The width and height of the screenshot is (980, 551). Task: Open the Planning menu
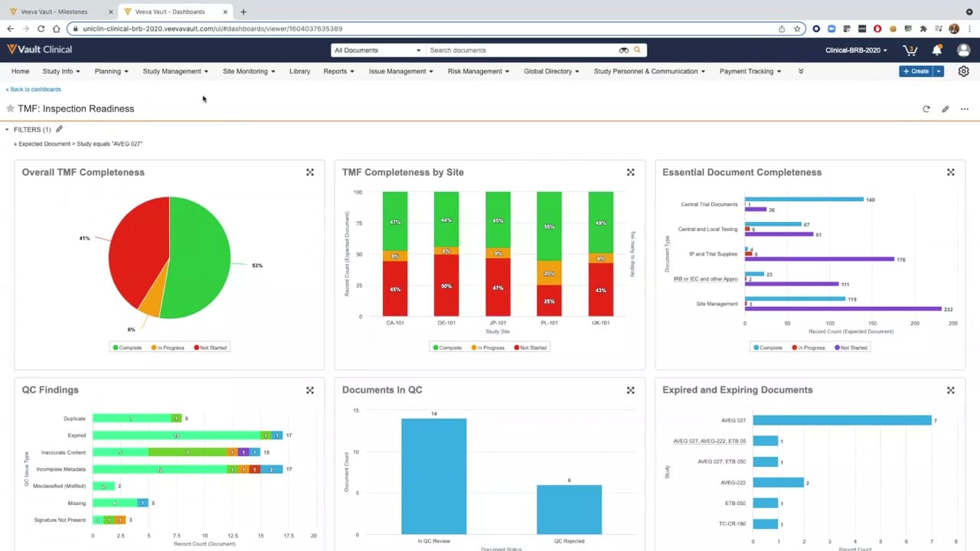pyautogui.click(x=111, y=71)
